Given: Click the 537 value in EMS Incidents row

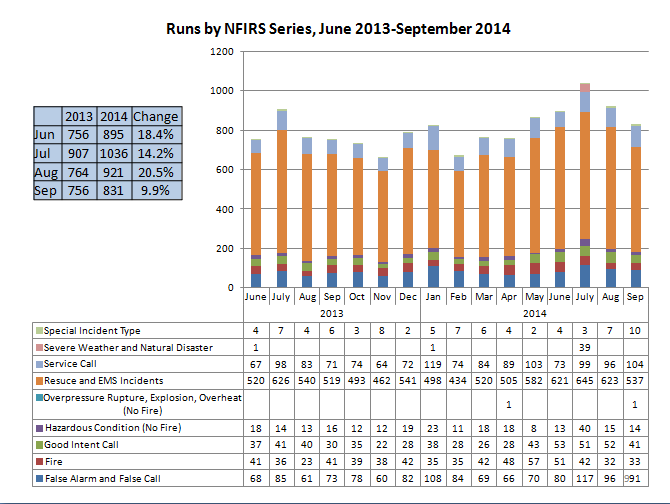Looking at the screenshot, I should click(x=635, y=381).
